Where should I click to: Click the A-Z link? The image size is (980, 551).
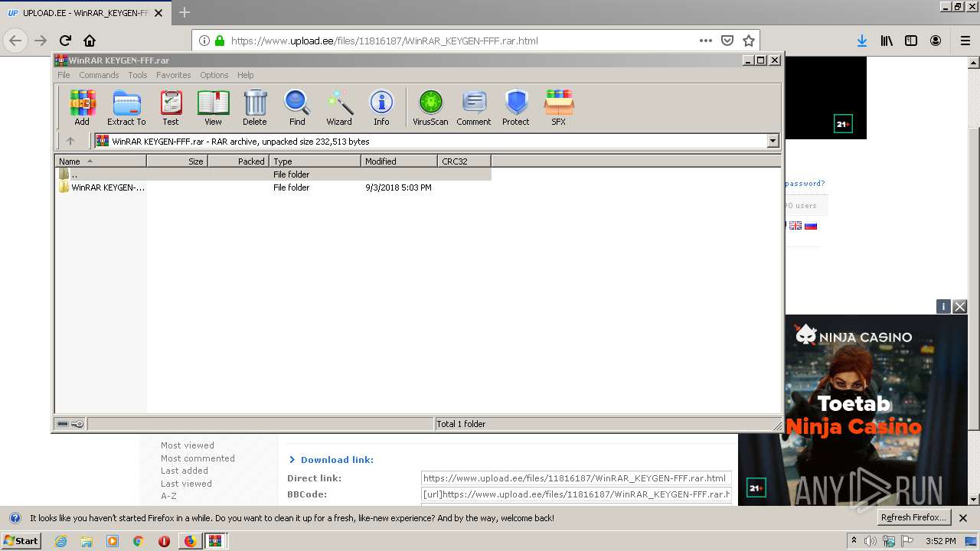pyautogui.click(x=168, y=496)
